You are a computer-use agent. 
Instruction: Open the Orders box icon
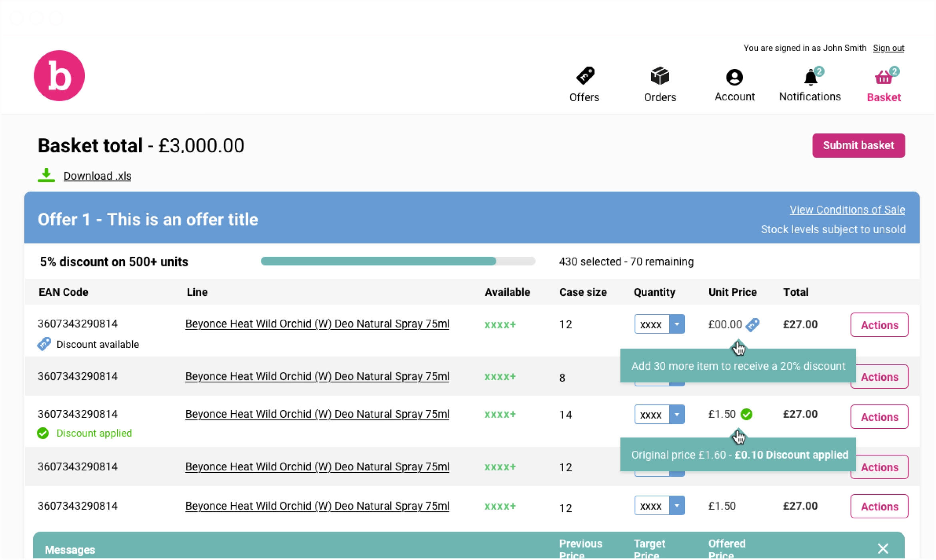(x=660, y=76)
